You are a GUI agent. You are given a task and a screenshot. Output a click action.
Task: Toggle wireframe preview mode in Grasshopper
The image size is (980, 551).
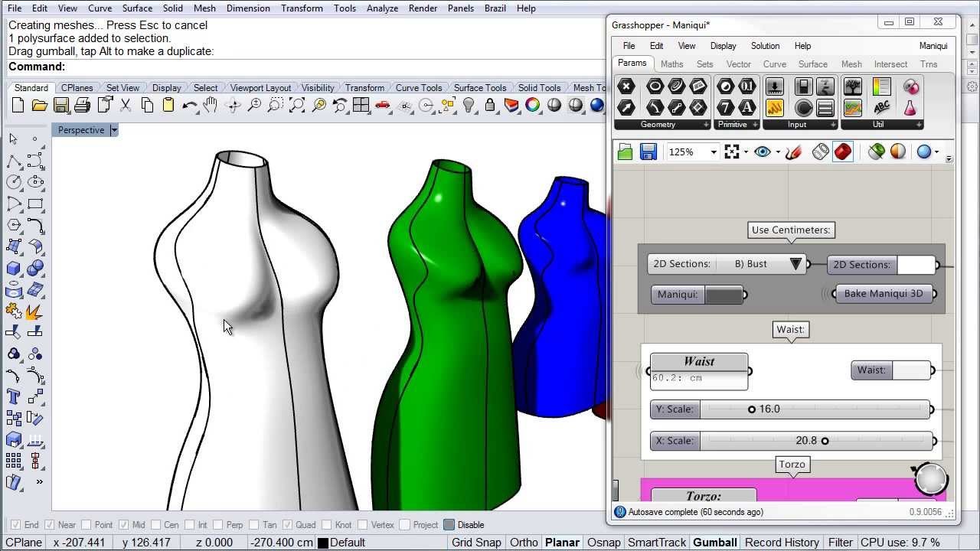coord(821,152)
